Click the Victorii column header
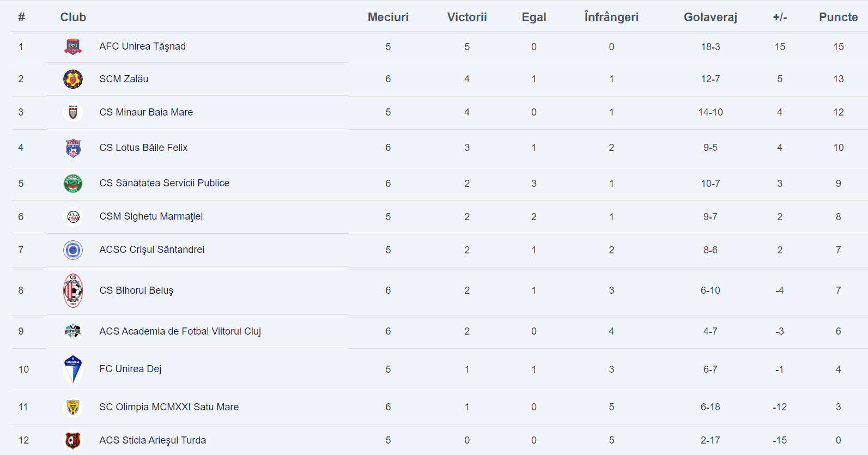This screenshot has height=455, width=868. coord(467,17)
